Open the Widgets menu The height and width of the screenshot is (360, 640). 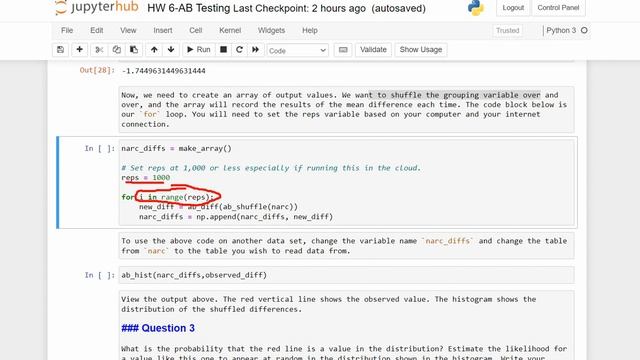[x=271, y=31]
